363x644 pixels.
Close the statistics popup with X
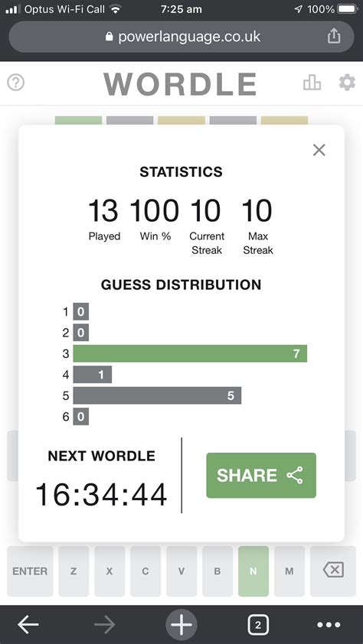(x=319, y=150)
